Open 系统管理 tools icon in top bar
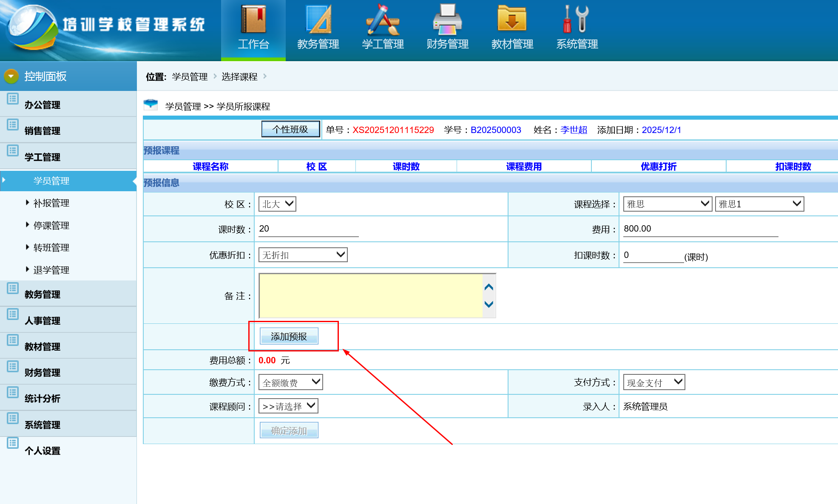The image size is (838, 504). 577,19
